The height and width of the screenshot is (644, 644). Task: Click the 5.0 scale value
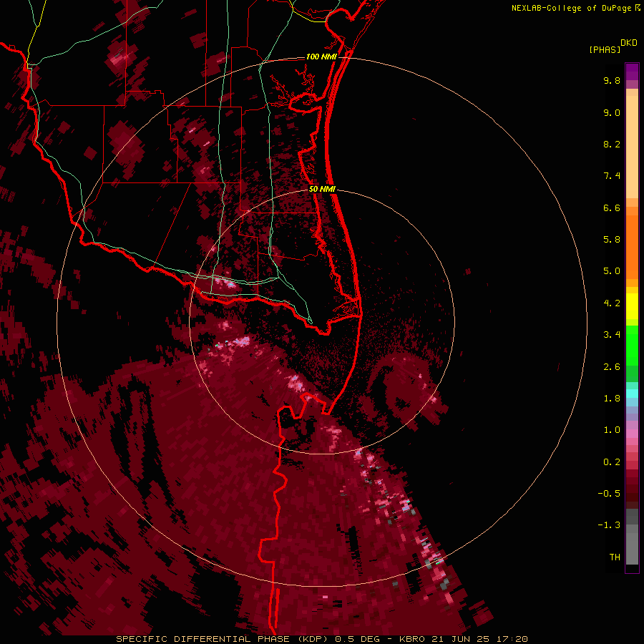612,271
